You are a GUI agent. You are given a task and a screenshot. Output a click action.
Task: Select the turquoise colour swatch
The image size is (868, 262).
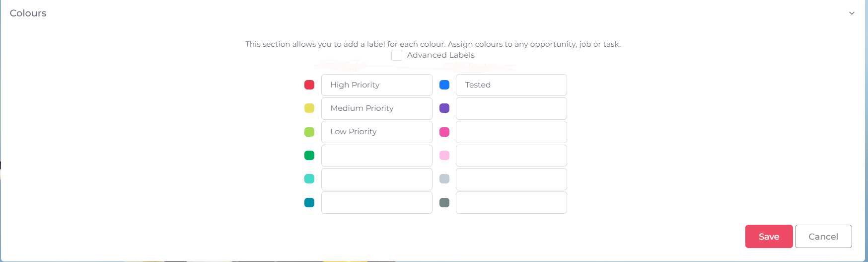click(x=309, y=179)
